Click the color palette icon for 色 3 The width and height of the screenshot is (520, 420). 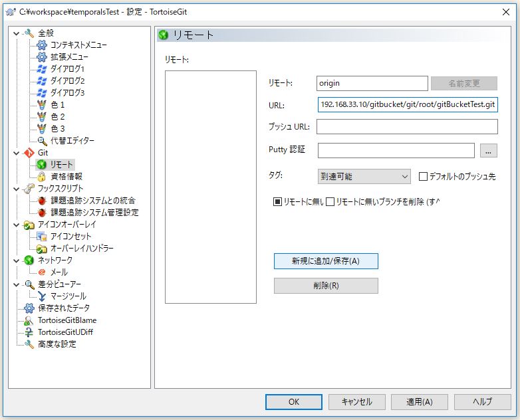click(42, 129)
